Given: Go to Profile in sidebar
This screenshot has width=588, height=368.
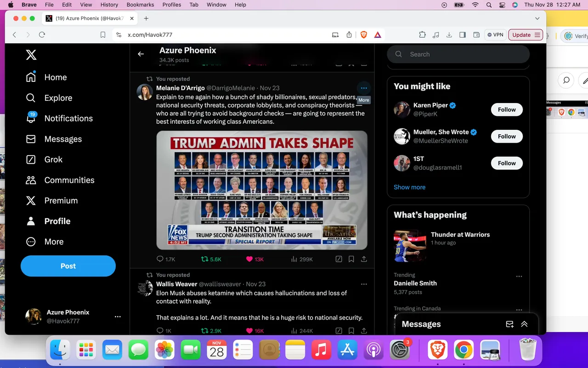Looking at the screenshot, I should pos(48,221).
